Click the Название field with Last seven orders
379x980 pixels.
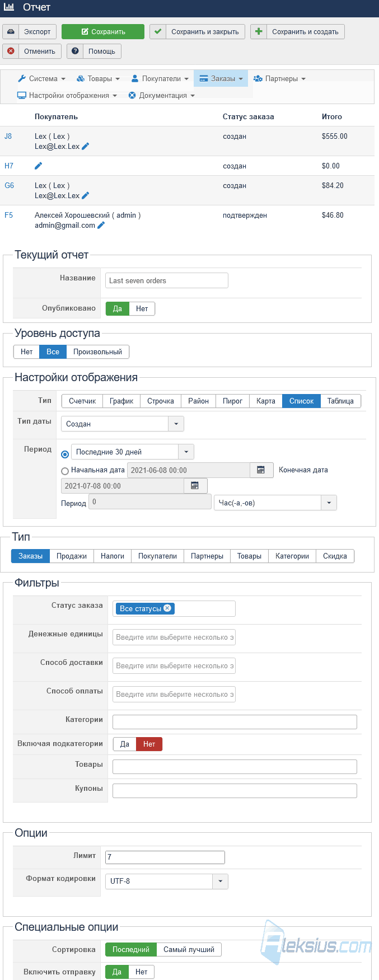click(x=167, y=280)
